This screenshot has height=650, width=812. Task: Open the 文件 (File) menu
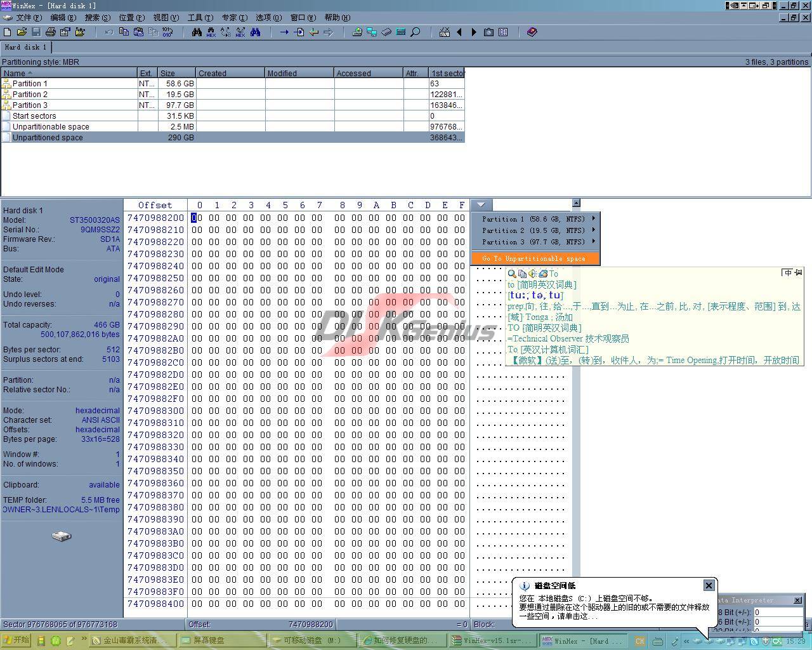[29, 18]
